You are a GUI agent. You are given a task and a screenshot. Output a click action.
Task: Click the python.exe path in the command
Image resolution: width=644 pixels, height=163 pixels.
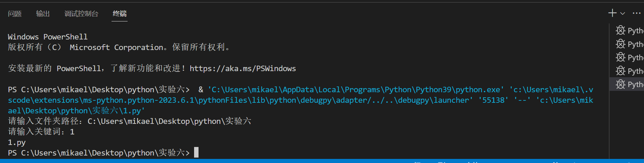coord(356,89)
